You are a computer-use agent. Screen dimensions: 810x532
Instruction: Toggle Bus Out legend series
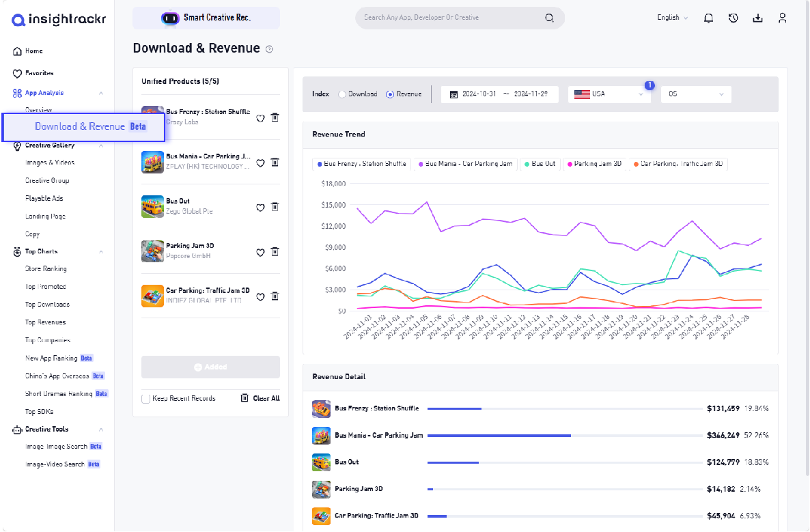tap(540, 165)
